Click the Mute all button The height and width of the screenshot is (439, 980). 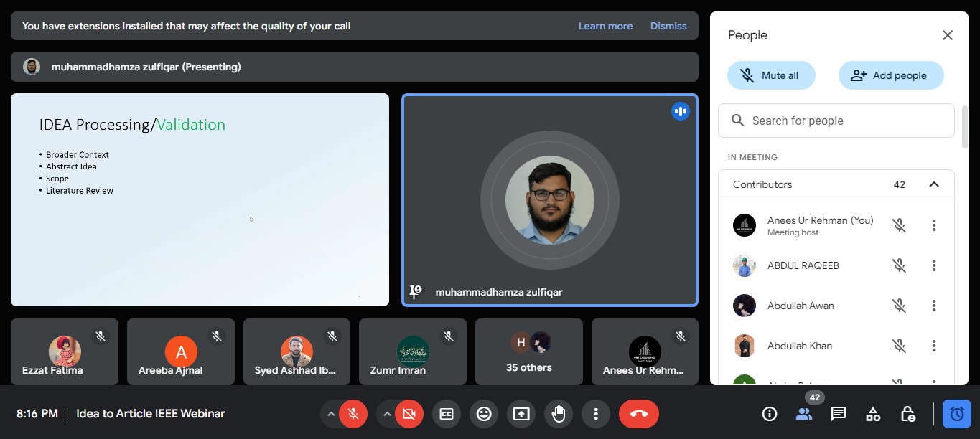[771, 75]
